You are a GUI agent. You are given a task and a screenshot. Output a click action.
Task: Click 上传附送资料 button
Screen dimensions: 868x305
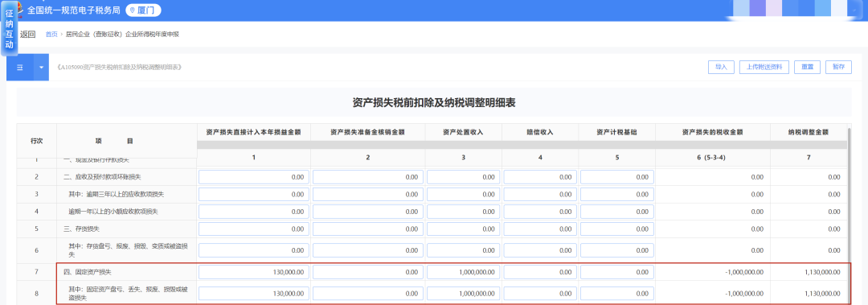click(764, 67)
